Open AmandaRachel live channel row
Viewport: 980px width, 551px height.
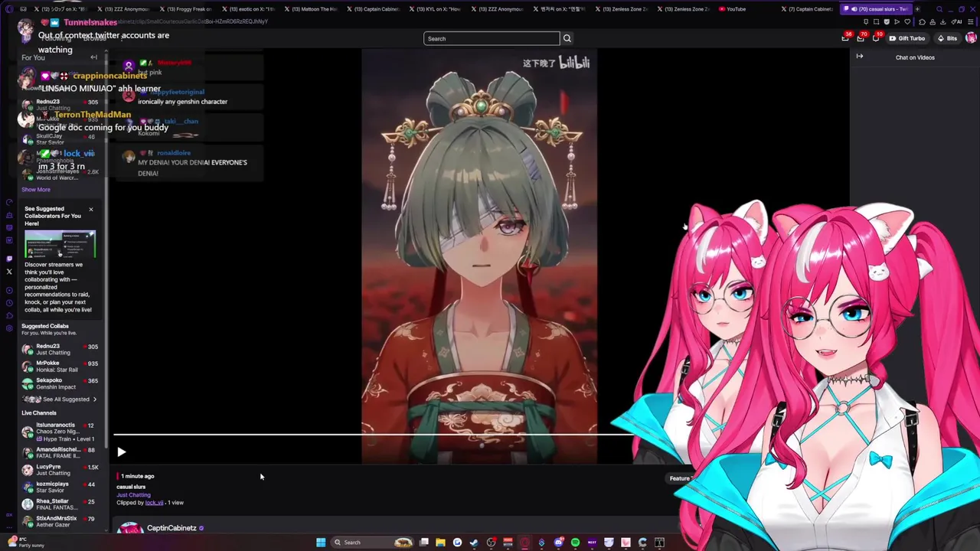(x=60, y=452)
